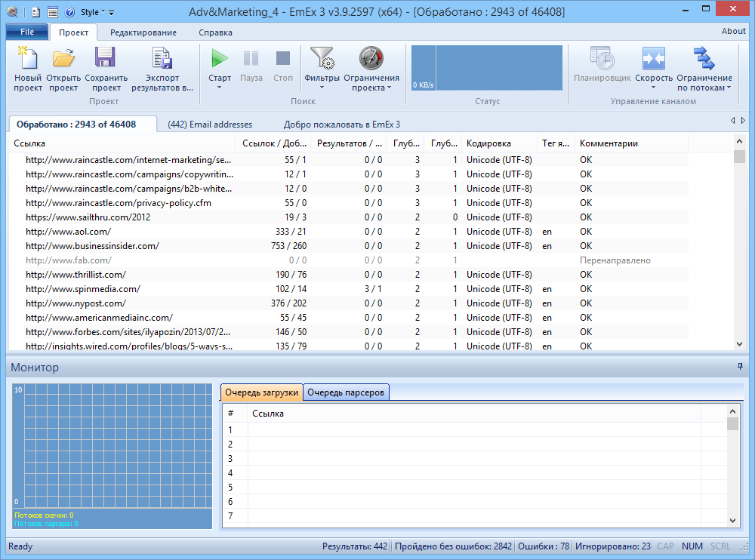Switch to the Редактирование ribbon tab
This screenshot has height=560, width=755.
point(143,32)
